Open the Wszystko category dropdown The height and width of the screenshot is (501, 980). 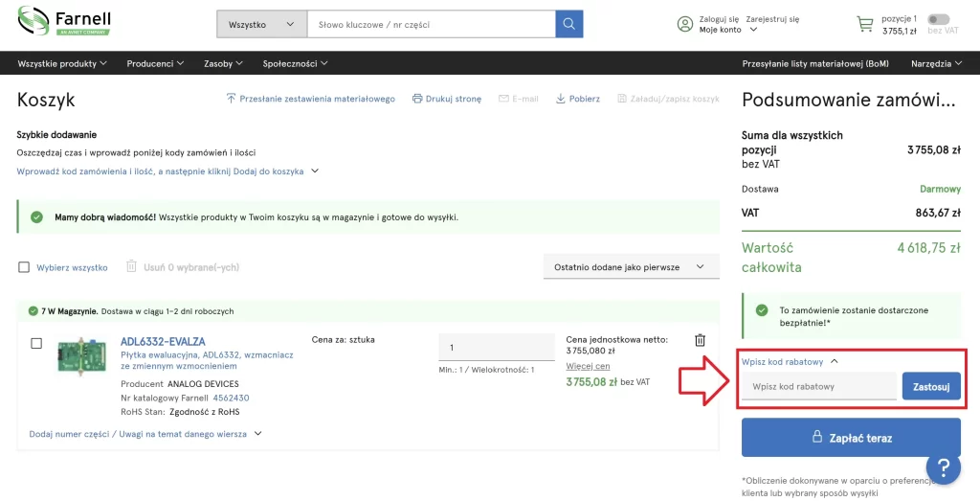pos(261,24)
